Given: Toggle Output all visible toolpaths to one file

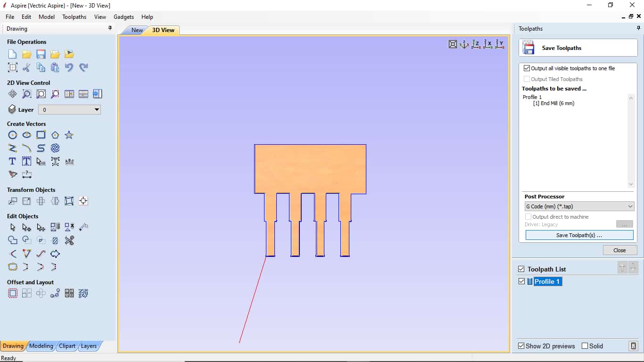Looking at the screenshot, I should pyautogui.click(x=527, y=68).
